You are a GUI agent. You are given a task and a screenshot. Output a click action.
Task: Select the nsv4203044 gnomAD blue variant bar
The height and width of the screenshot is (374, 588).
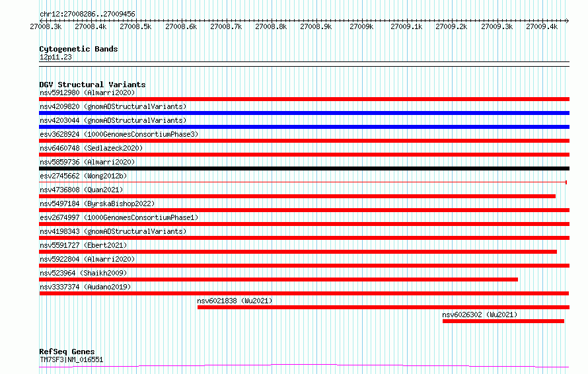click(304, 127)
